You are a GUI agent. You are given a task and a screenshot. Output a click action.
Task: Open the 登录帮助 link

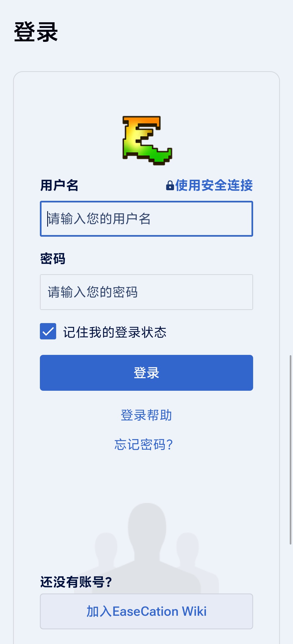pos(146,415)
